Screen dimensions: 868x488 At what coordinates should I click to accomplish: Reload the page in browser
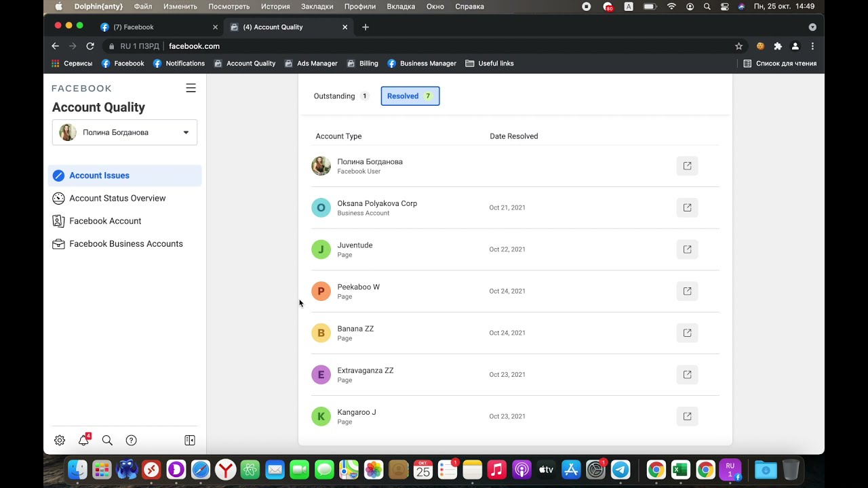[x=90, y=46]
